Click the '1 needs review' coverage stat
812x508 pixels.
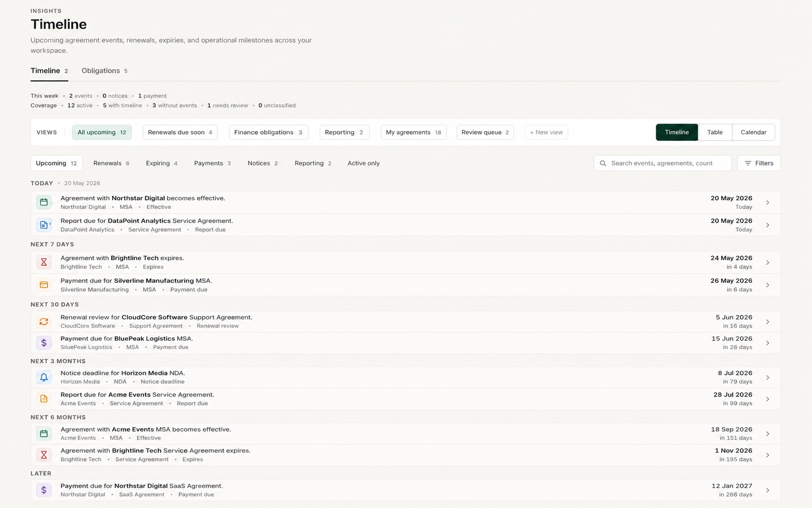[227, 105]
